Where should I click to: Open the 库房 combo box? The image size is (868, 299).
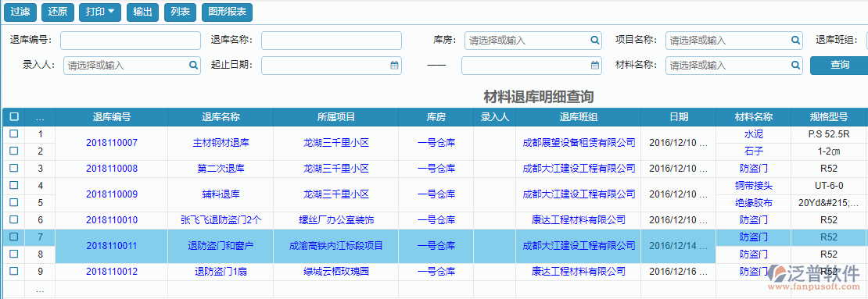(533, 41)
